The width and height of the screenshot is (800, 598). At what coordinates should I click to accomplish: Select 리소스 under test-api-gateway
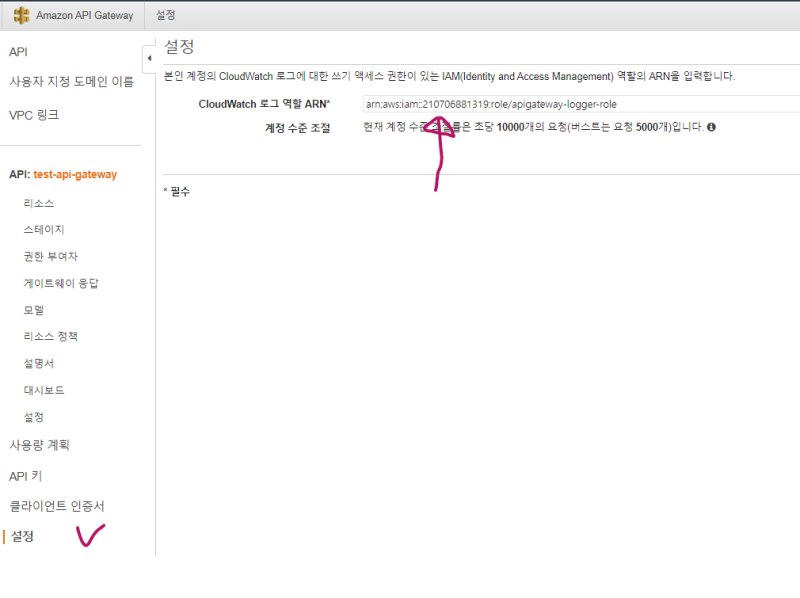point(38,204)
